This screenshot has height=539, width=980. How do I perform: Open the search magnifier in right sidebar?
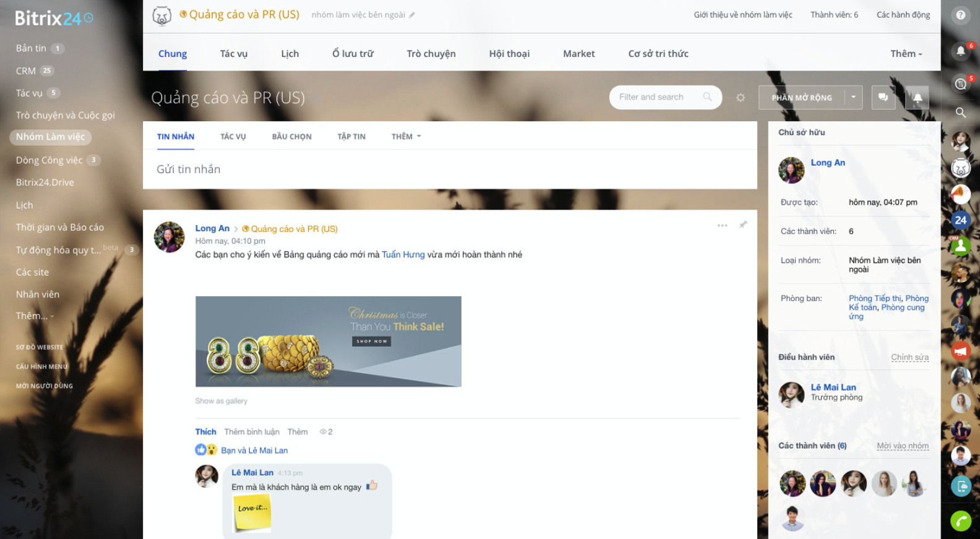click(x=960, y=112)
